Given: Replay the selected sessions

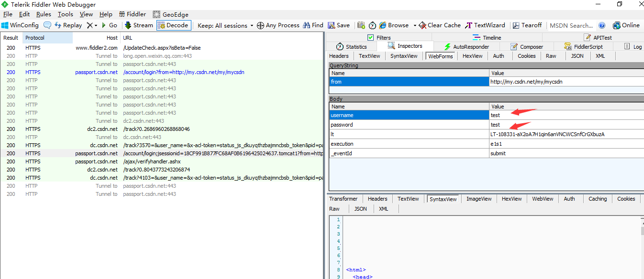Looking at the screenshot, I should pyautogui.click(x=68, y=25).
